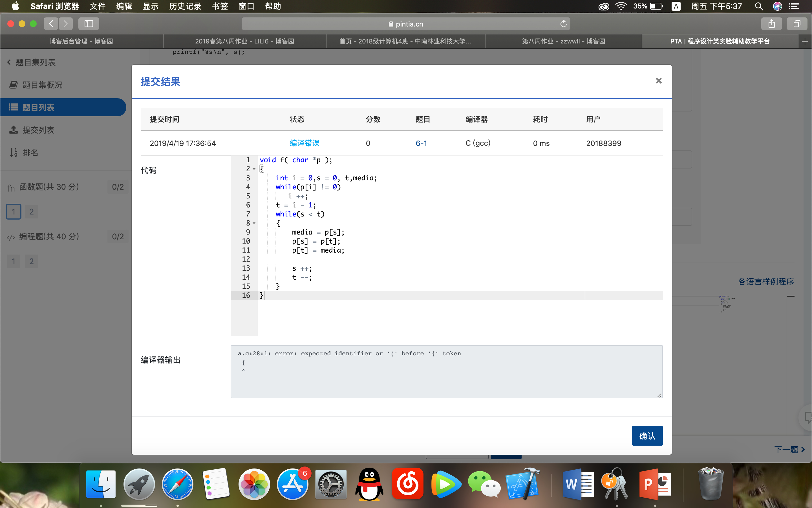Screen dimensions: 812x508
Task: Show all tabs overview button
Action: point(797,23)
